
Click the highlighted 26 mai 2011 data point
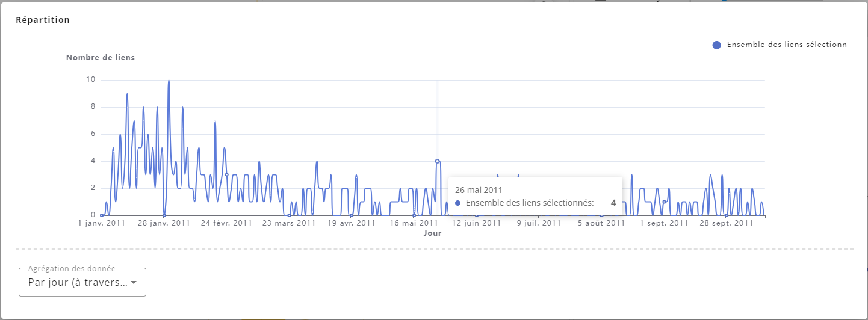tap(437, 161)
